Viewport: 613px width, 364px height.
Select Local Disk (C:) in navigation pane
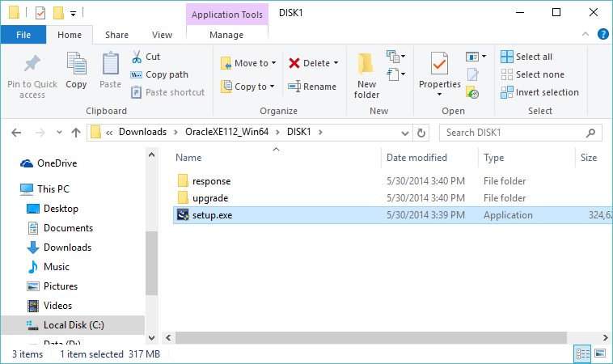pyautogui.click(x=74, y=325)
